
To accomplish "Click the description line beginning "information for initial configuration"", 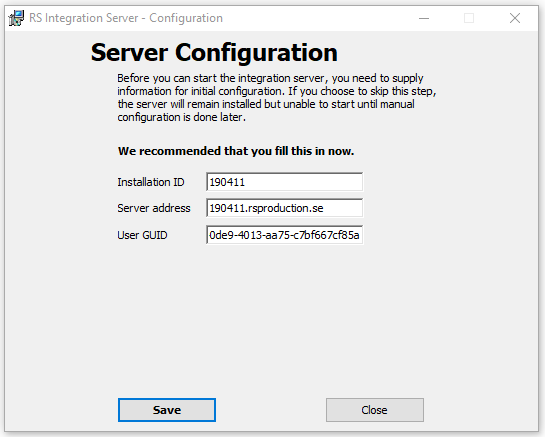I will click(277, 91).
